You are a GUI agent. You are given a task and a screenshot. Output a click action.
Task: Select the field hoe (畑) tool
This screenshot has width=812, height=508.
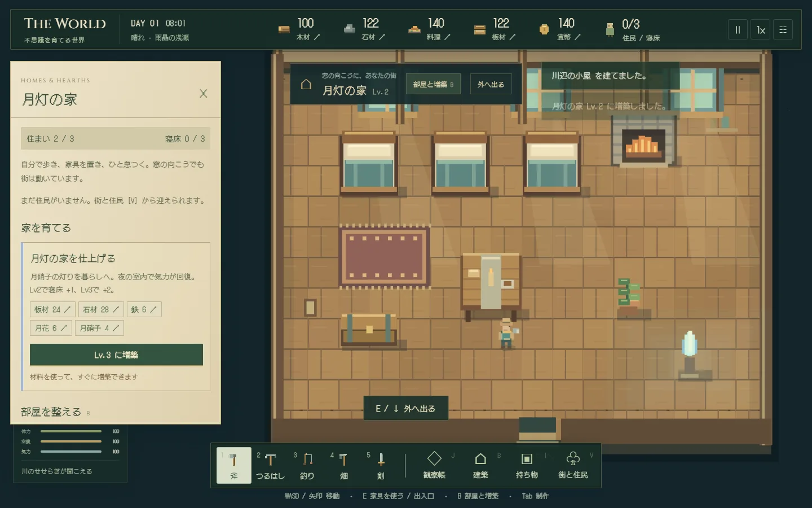point(343,466)
